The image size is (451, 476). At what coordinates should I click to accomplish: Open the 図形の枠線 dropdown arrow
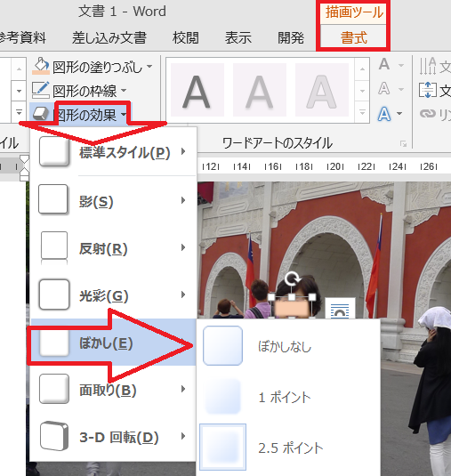point(124,90)
